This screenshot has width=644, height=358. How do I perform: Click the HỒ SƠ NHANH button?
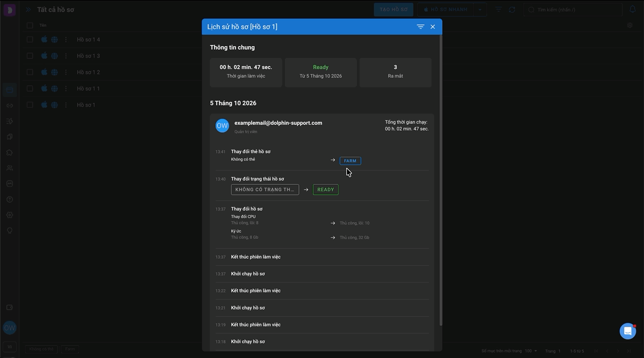[446, 10]
